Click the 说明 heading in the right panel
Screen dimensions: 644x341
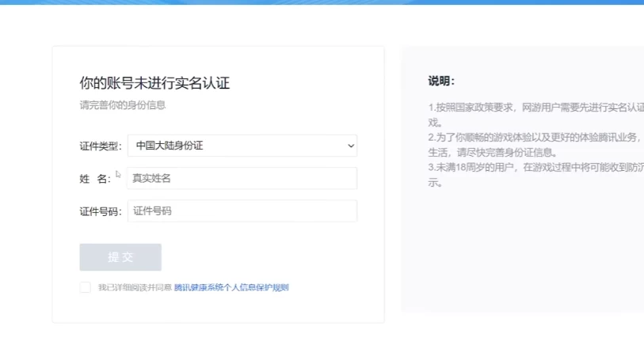click(441, 81)
